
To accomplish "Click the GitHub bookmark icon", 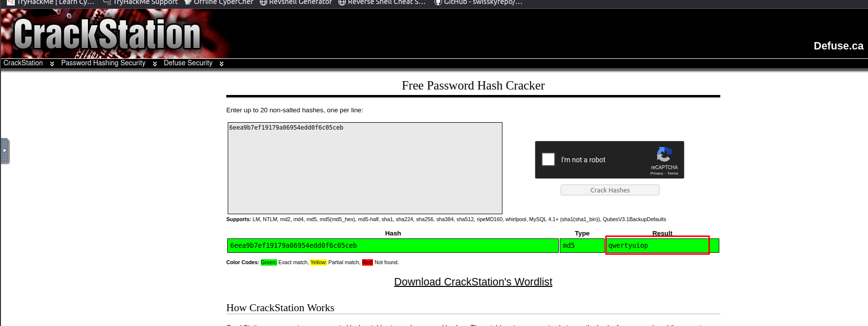I will (438, 2).
